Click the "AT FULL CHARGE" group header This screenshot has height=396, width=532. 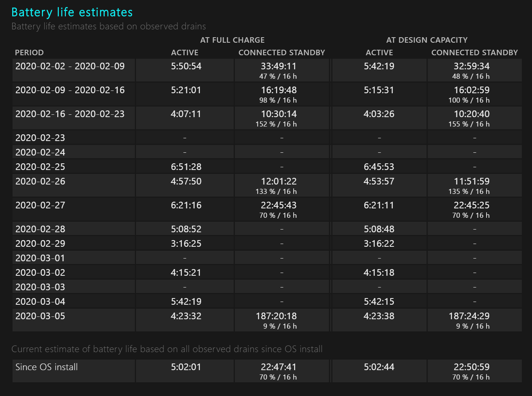pyautogui.click(x=232, y=40)
